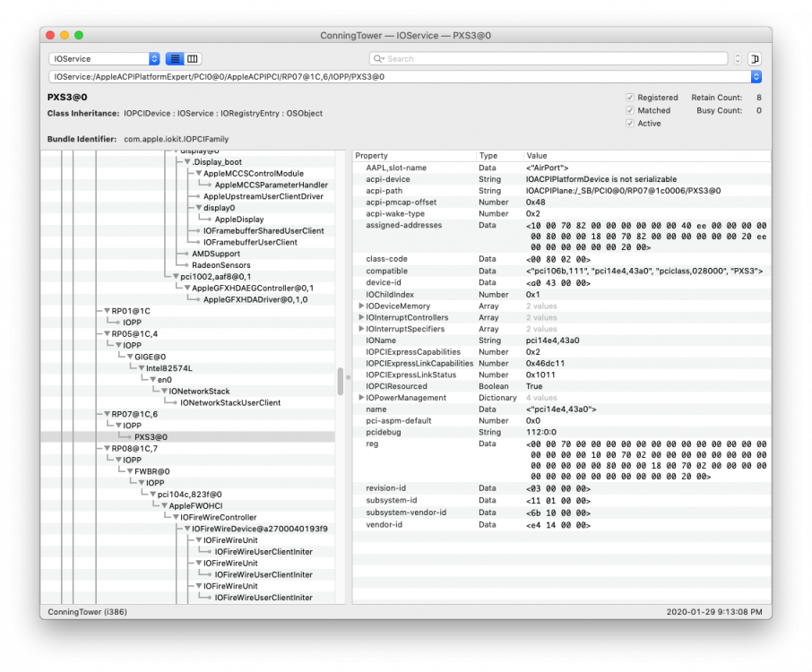Sort by the Value column header
The width and height of the screenshot is (812, 672).
pyautogui.click(x=646, y=156)
